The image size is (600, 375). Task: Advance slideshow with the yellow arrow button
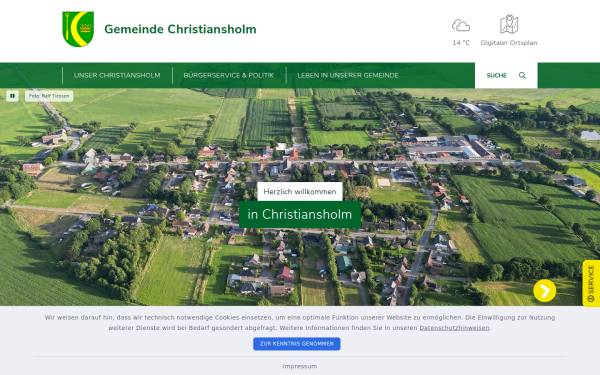(545, 290)
